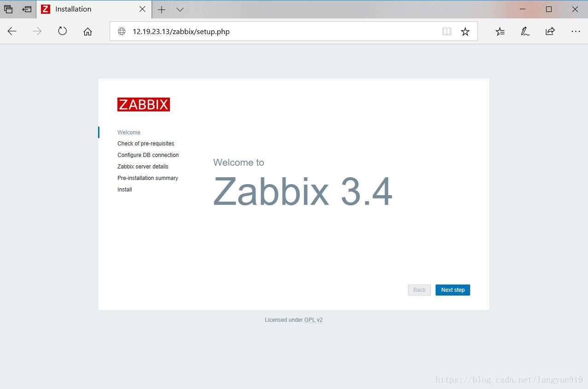The height and width of the screenshot is (389, 588).
Task: Minimize the browser window
Action: 523,9
